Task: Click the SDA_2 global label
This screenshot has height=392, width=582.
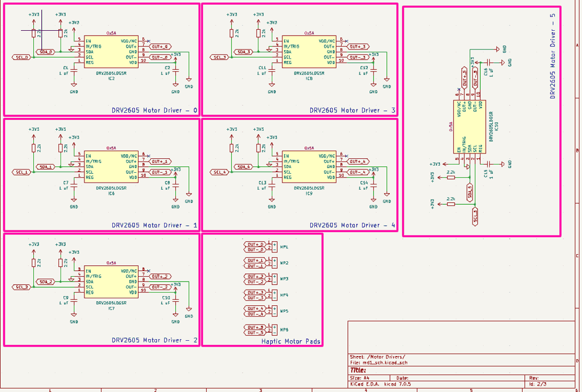Action: click(45, 282)
